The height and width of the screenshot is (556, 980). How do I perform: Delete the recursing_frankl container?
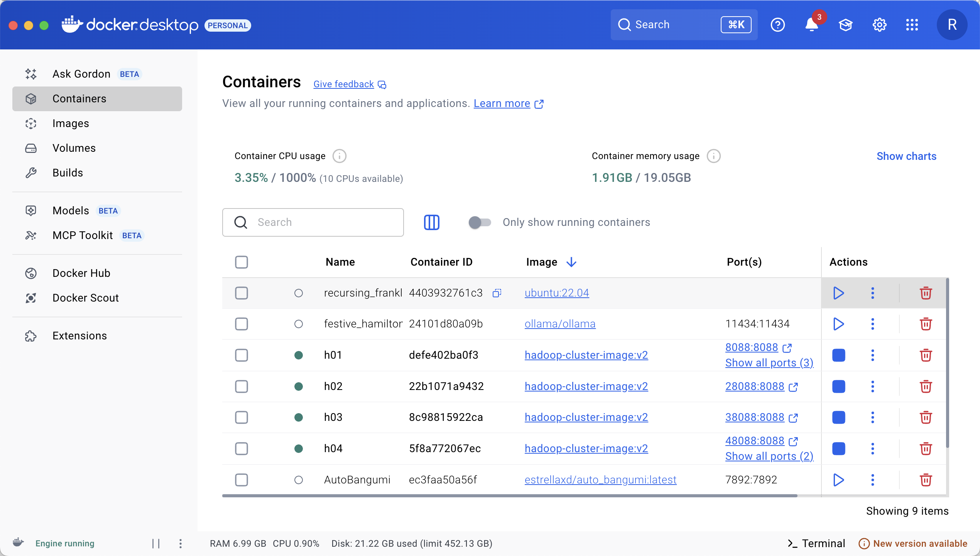(926, 293)
